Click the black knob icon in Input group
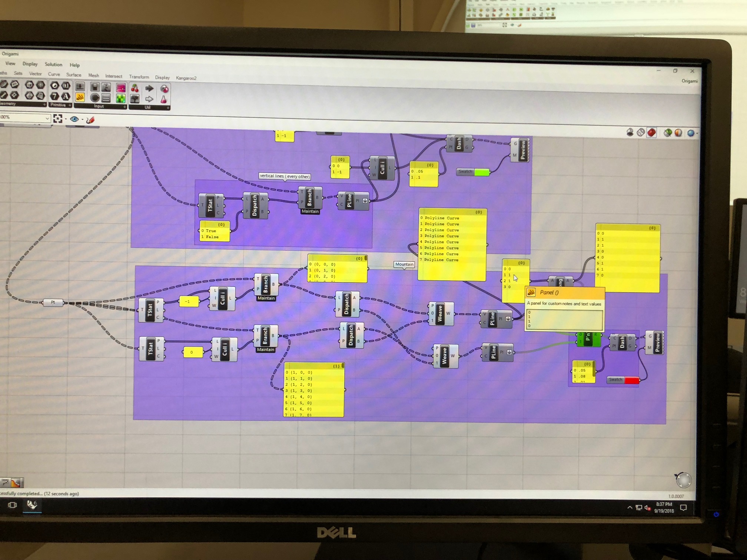 [95, 98]
